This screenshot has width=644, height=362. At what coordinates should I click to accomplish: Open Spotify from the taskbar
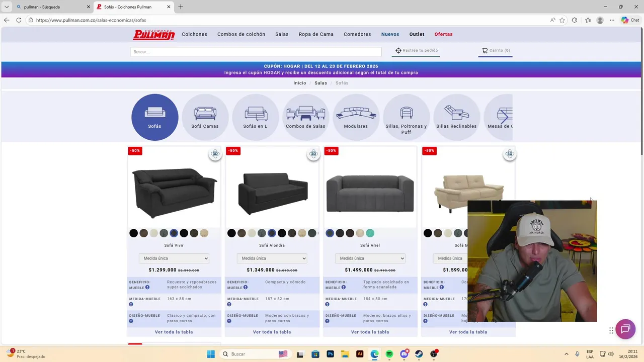click(389, 354)
